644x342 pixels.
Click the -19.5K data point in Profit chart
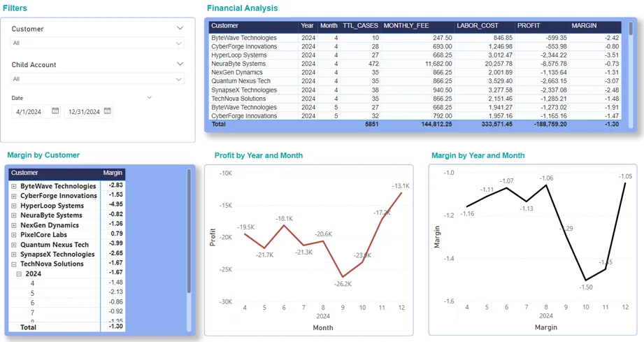pos(245,234)
